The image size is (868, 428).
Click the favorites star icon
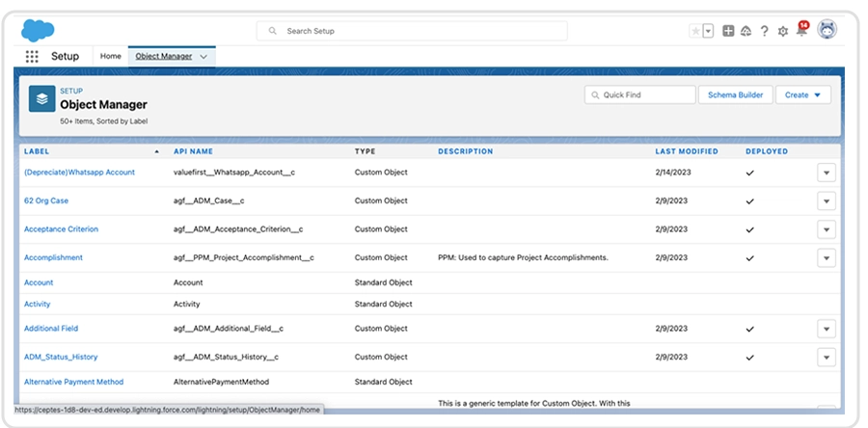pyautogui.click(x=695, y=31)
